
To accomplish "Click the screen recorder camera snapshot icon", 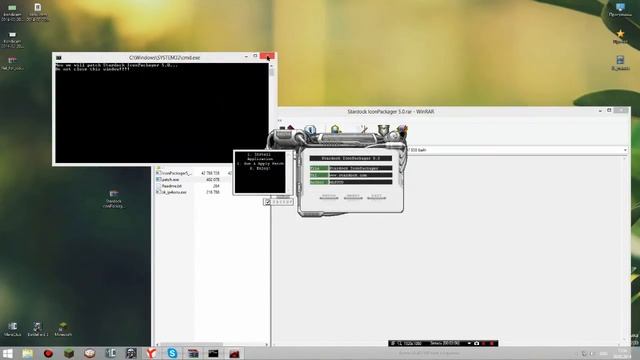I will [476, 343].
